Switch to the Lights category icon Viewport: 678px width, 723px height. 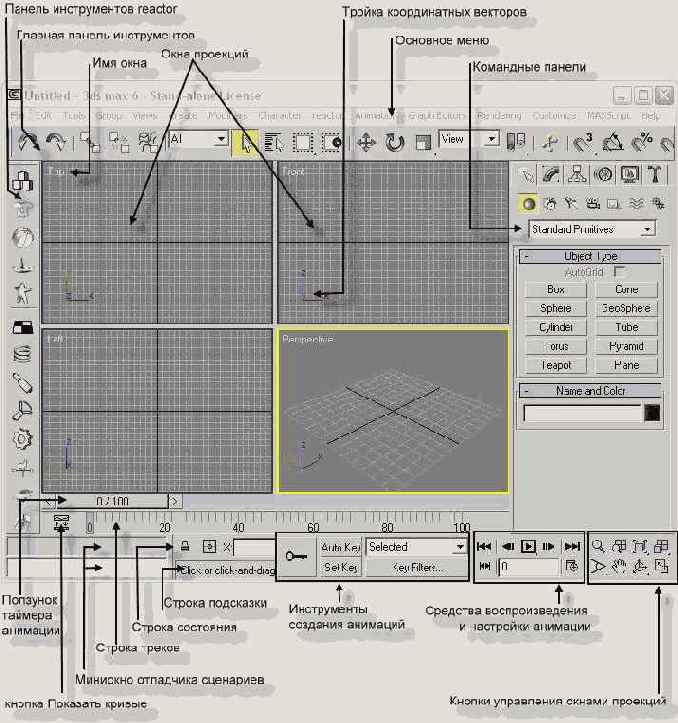571,203
